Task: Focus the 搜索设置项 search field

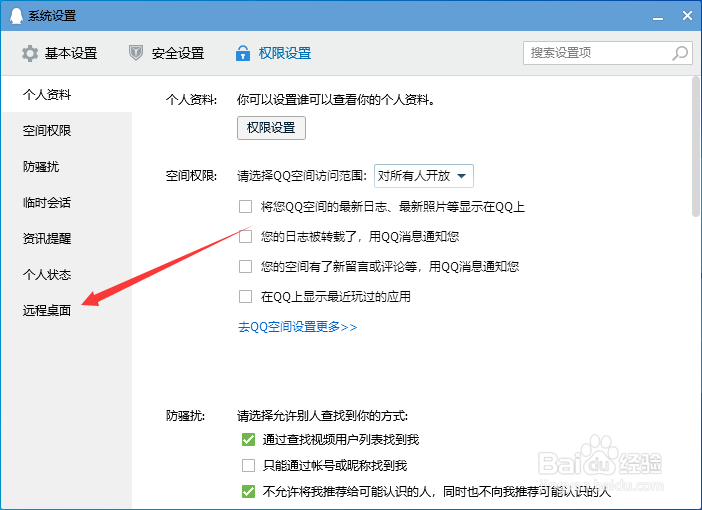Action: [608, 53]
